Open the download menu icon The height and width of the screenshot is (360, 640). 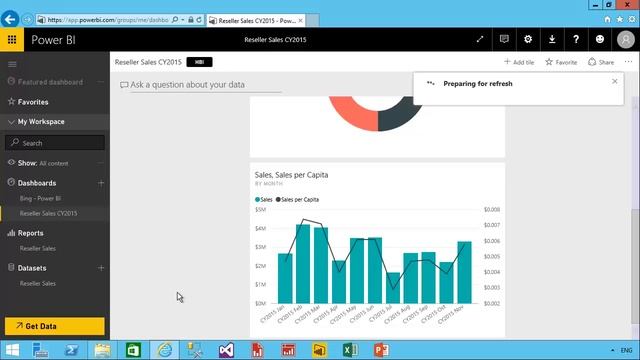click(x=552, y=39)
